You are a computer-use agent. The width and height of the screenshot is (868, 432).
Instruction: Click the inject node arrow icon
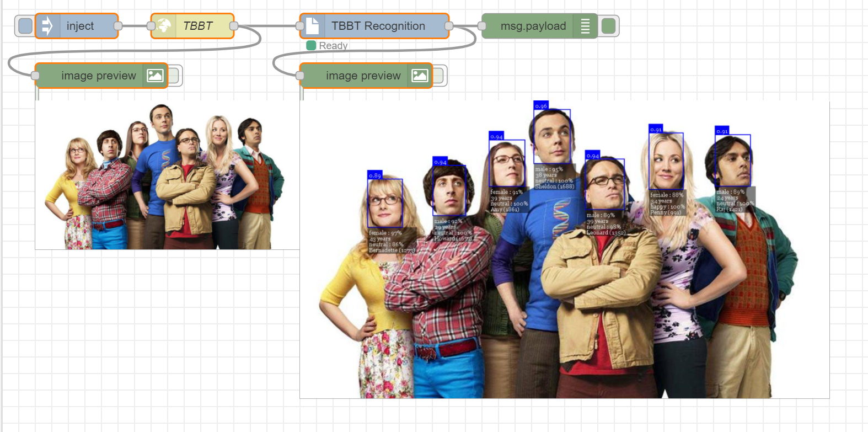click(x=47, y=26)
